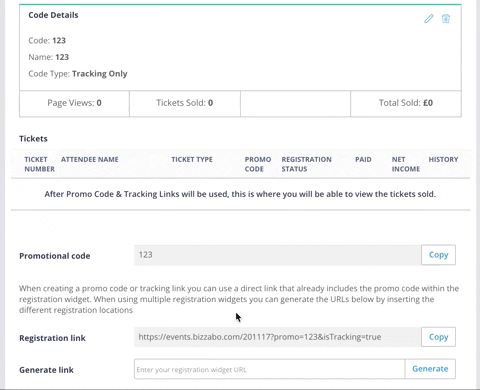Click the Net Income column header
Screen dimensions: 480x390
pyautogui.click(x=406, y=164)
